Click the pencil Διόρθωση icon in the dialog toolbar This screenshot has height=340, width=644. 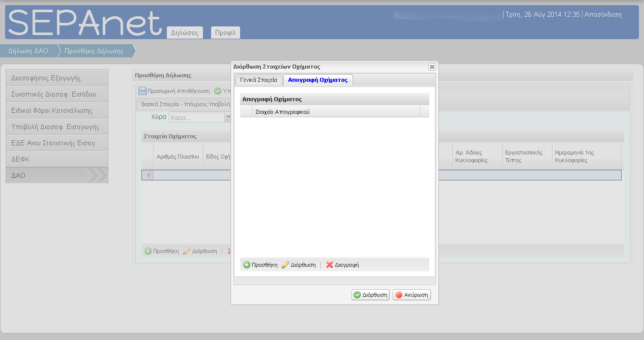click(x=285, y=265)
